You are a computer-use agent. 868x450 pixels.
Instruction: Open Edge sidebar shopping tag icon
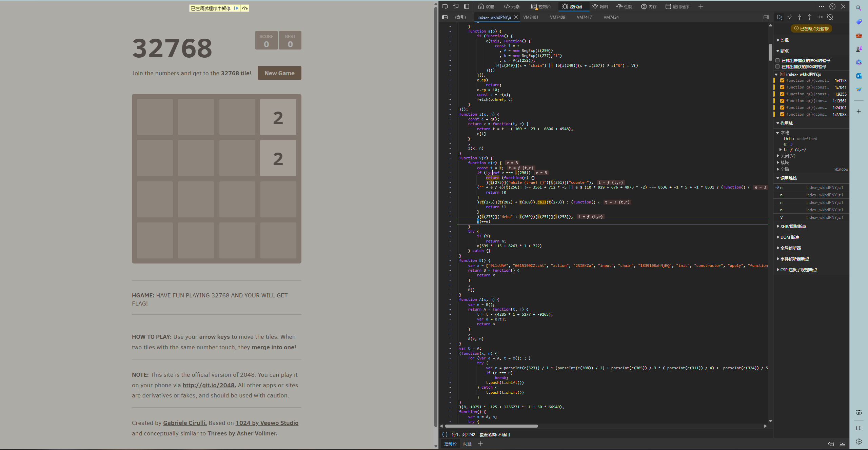tap(859, 22)
